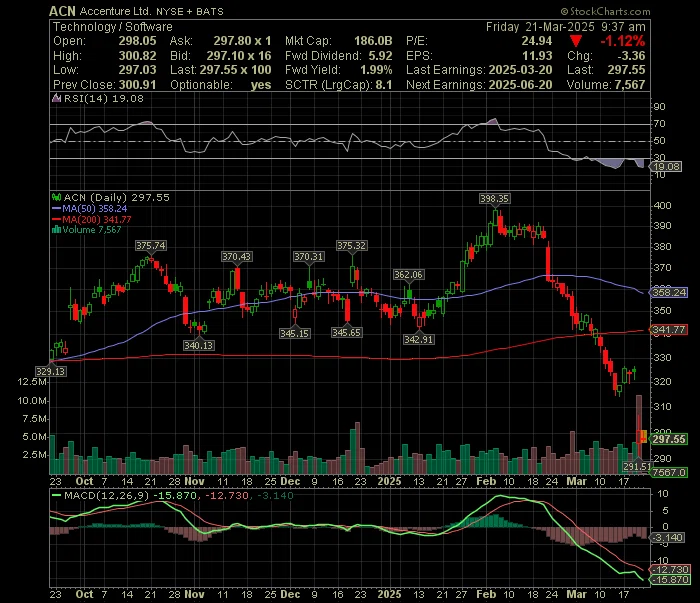Image resolution: width=700 pixels, height=603 pixels.
Task: Click the MA(50) blue legend line
Action: click(56, 208)
